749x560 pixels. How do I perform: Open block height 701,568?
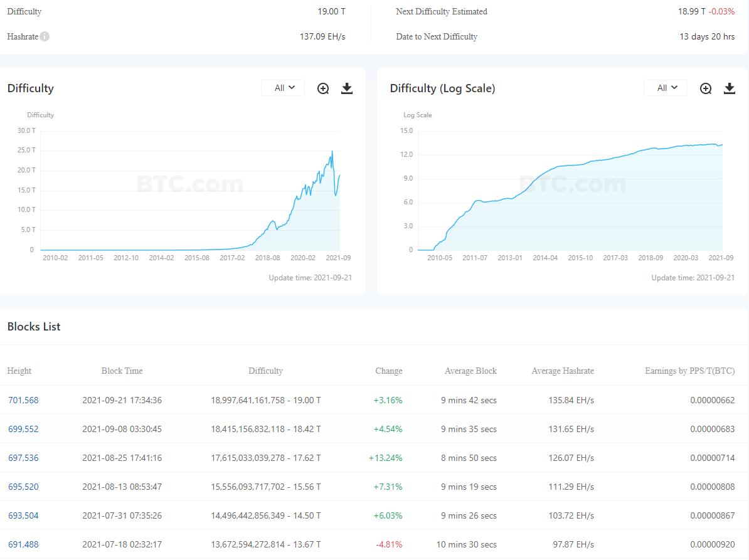[x=23, y=400]
